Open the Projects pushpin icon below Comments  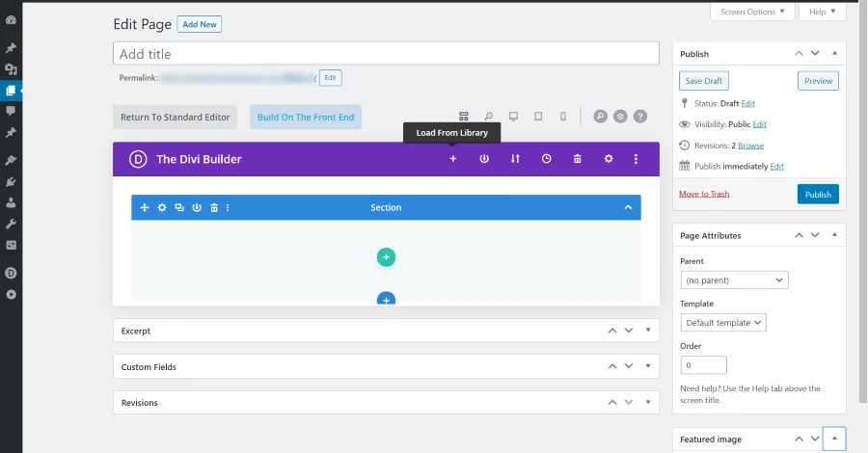(11, 133)
